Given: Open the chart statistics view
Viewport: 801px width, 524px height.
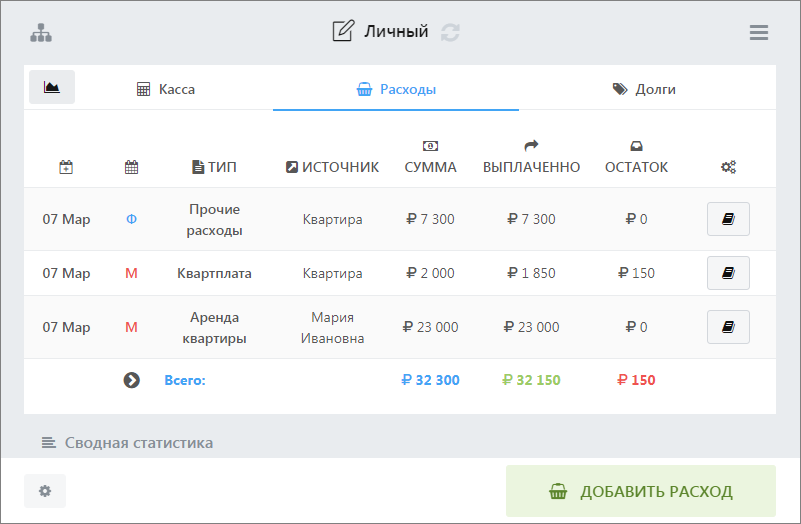Looking at the screenshot, I should click(x=52, y=88).
